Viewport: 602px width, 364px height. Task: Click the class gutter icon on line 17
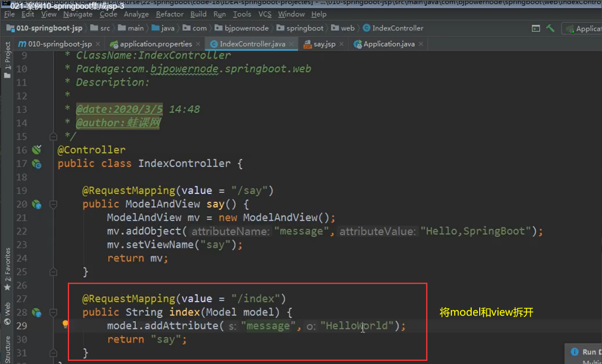pyautogui.click(x=36, y=164)
